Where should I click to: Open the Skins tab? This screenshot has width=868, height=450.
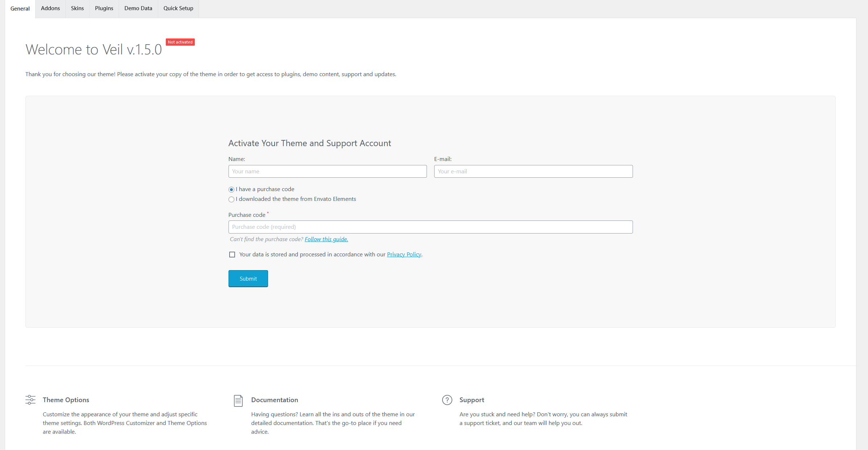pyautogui.click(x=77, y=8)
